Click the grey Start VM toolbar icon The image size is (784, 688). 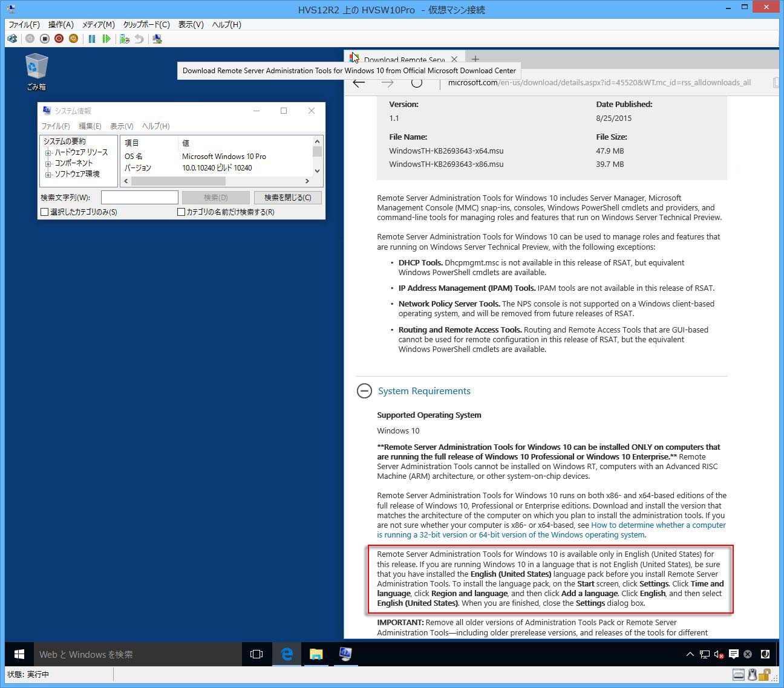[30, 39]
